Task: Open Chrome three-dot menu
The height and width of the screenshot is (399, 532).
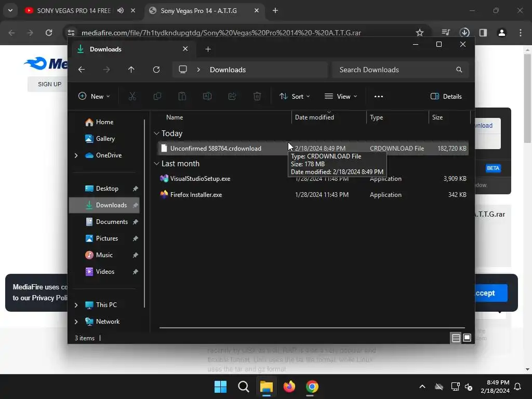Action: coord(521,33)
